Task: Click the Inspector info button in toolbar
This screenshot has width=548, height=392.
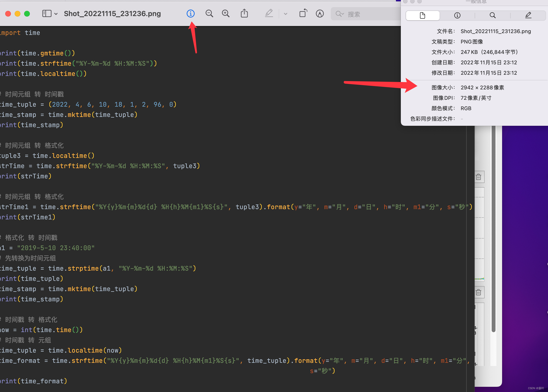Action: click(x=190, y=13)
